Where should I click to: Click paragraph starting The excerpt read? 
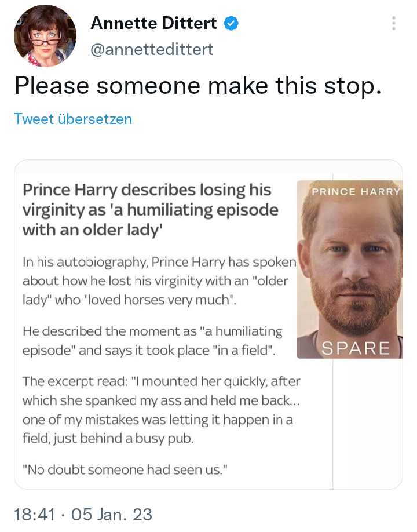click(162, 410)
